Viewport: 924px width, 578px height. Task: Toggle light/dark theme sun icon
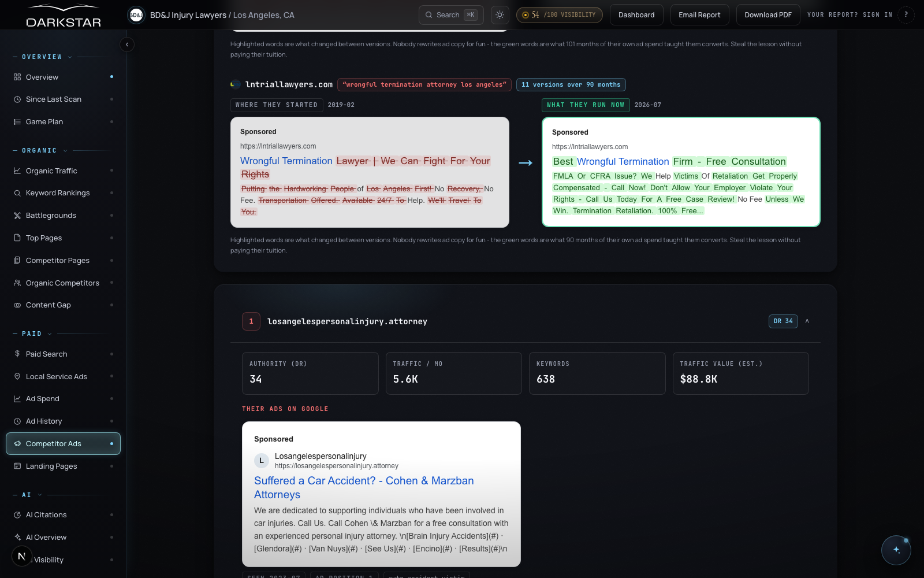[x=500, y=15]
